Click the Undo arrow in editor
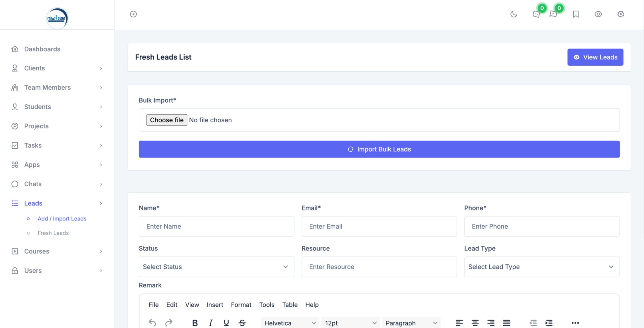The width and height of the screenshot is (644, 328). (x=152, y=323)
